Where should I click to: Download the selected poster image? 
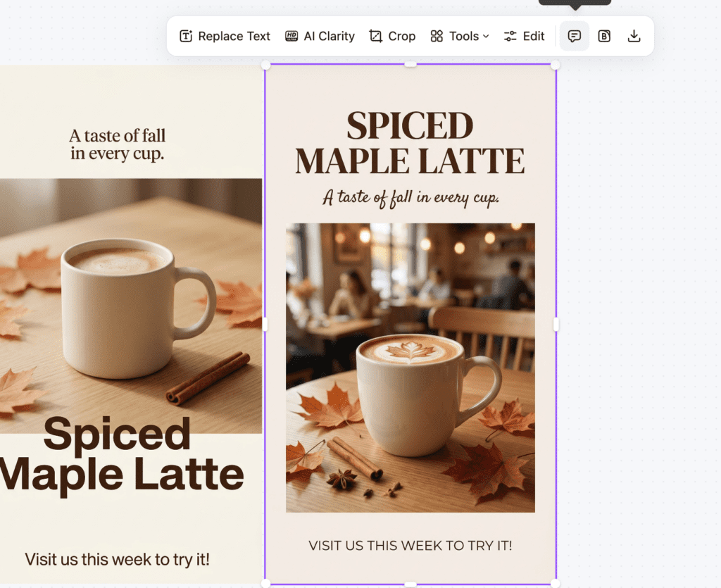tap(634, 36)
